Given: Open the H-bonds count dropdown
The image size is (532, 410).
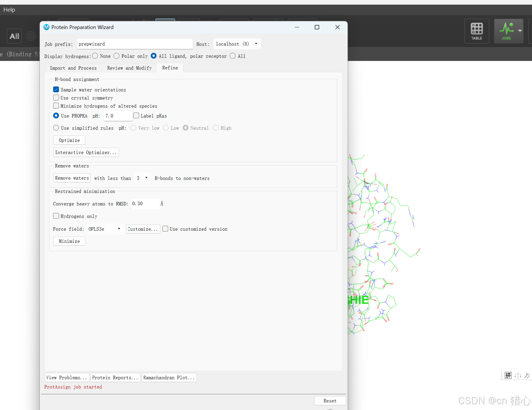Looking at the screenshot, I should tap(142, 178).
